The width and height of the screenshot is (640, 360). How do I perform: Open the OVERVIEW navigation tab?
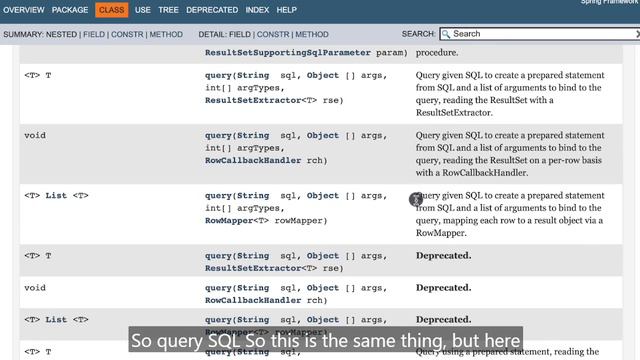pyautogui.click(x=24, y=10)
